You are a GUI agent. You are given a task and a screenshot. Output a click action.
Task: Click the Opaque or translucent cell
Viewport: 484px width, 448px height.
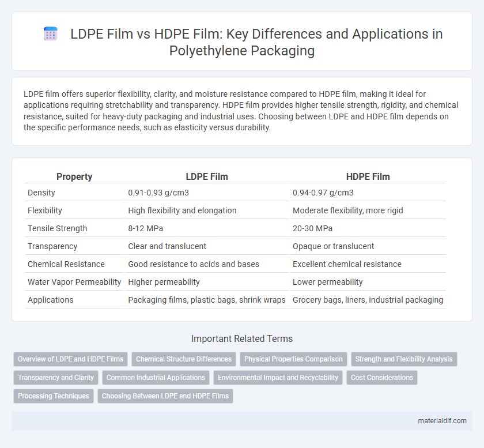368,246
